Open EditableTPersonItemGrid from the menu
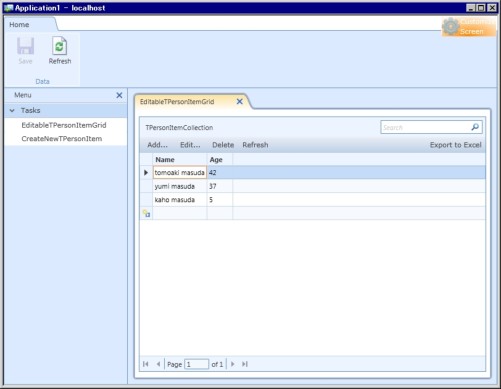 pos(64,125)
